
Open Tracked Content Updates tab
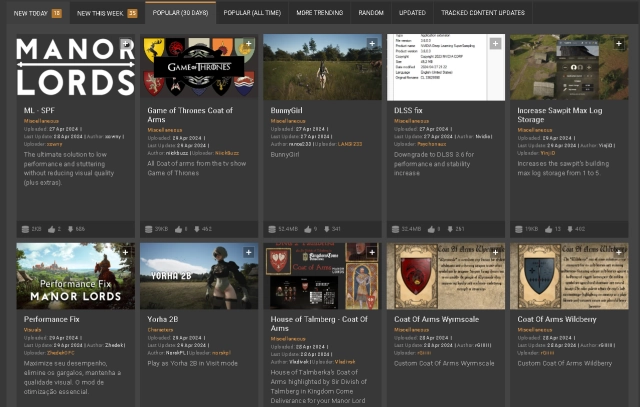(483, 13)
